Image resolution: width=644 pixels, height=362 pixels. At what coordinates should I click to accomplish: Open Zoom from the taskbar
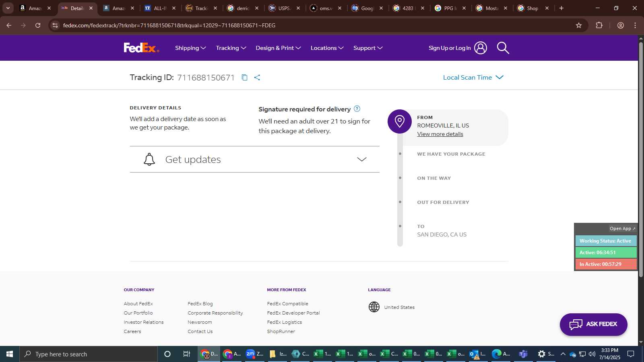254,354
